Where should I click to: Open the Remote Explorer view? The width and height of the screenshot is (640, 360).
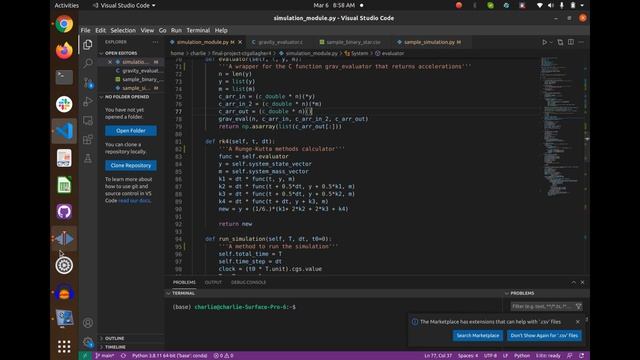88,120
